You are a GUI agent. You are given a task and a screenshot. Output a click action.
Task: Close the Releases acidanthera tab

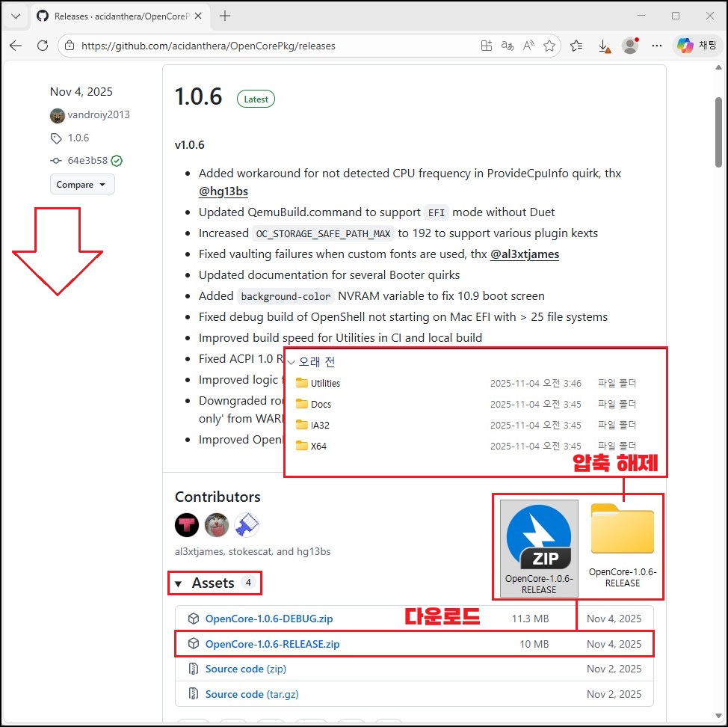[x=198, y=16]
